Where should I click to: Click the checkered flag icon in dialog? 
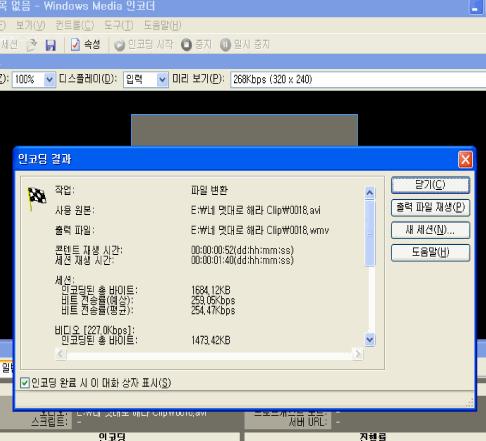point(36,198)
